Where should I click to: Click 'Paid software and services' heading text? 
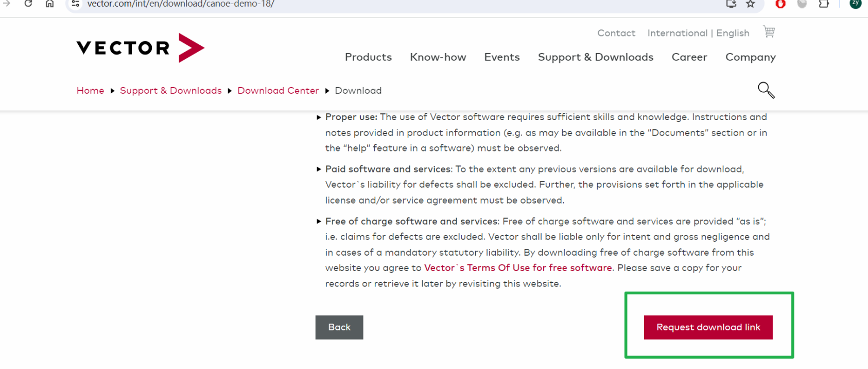point(388,169)
